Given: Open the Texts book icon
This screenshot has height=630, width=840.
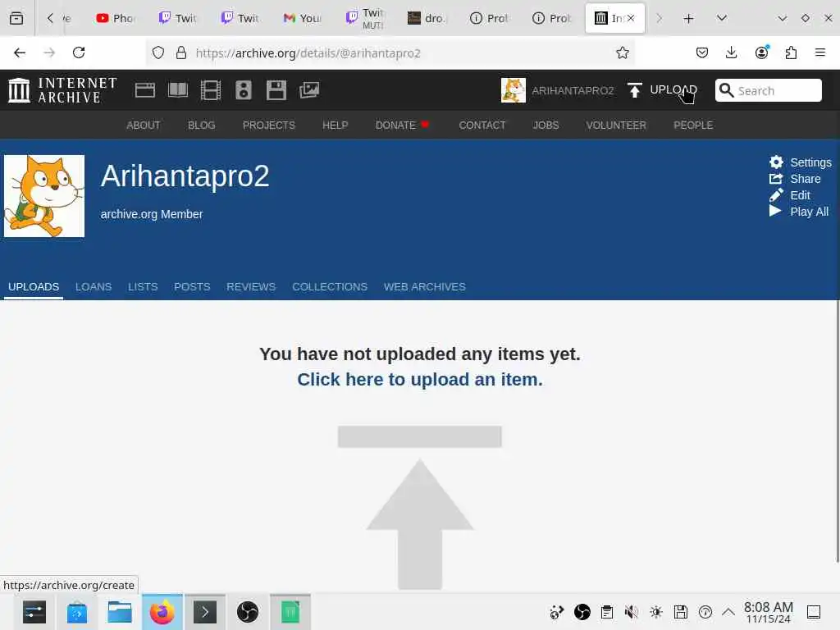Looking at the screenshot, I should tap(178, 90).
